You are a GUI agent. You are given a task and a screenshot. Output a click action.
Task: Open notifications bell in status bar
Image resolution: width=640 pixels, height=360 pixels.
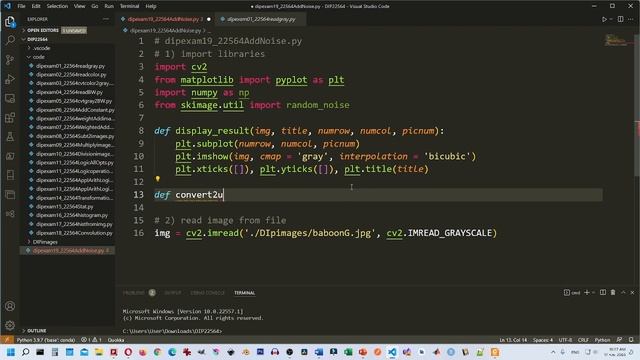[631, 340]
